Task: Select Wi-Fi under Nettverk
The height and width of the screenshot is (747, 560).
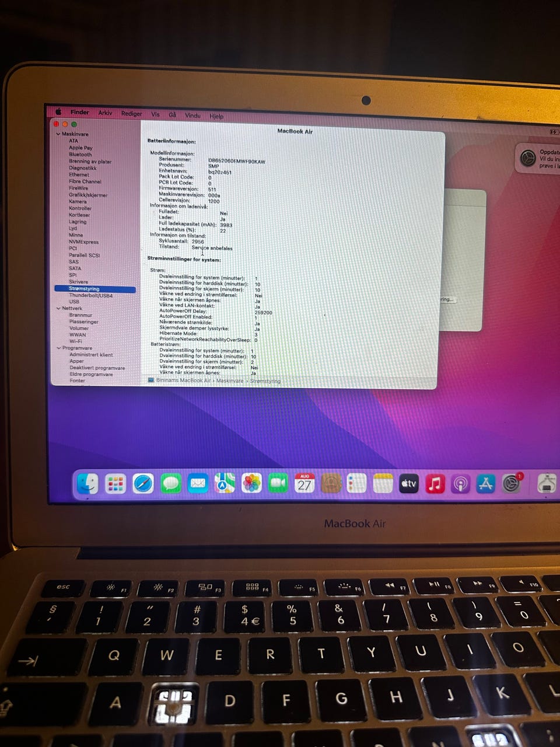Action: 76,341
